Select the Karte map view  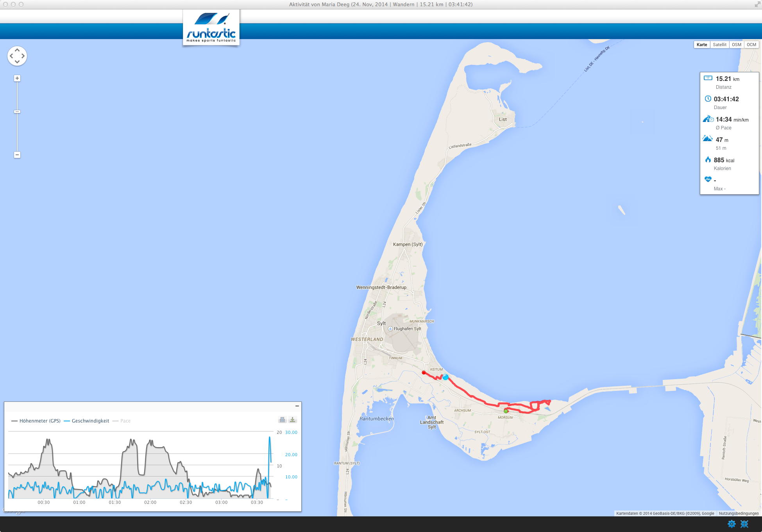pos(702,45)
